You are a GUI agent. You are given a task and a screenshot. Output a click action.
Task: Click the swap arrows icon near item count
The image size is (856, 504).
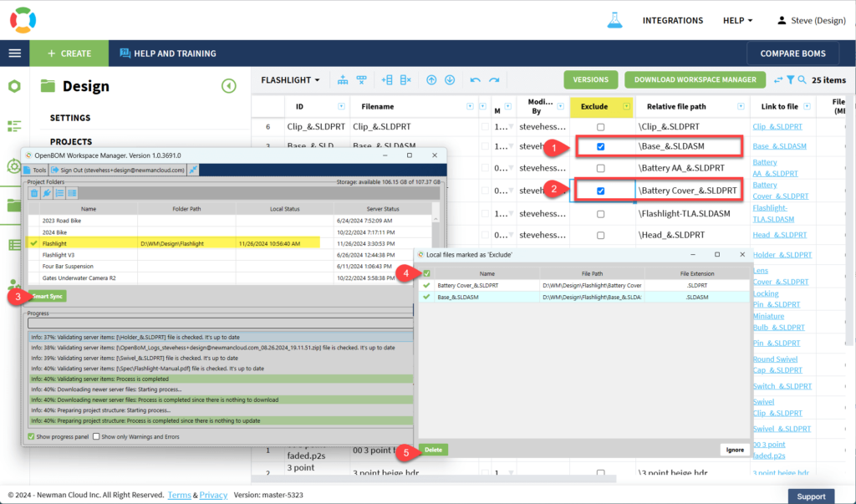point(778,80)
